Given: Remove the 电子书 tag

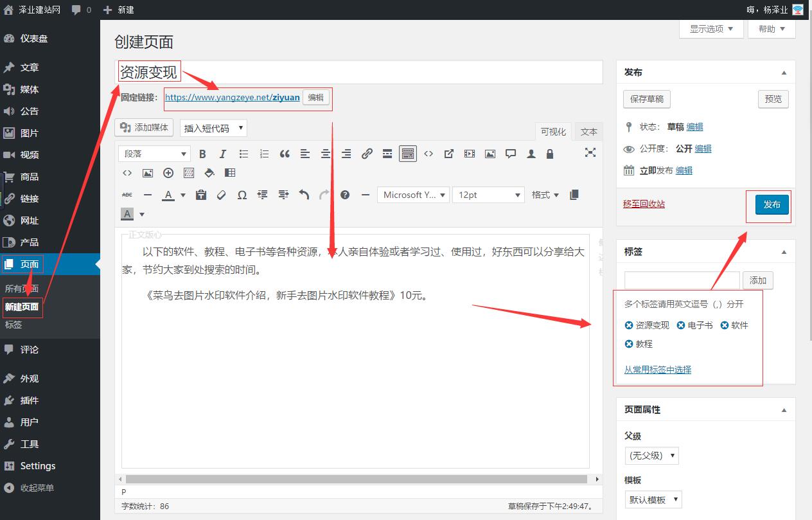Looking at the screenshot, I should [x=681, y=325].
